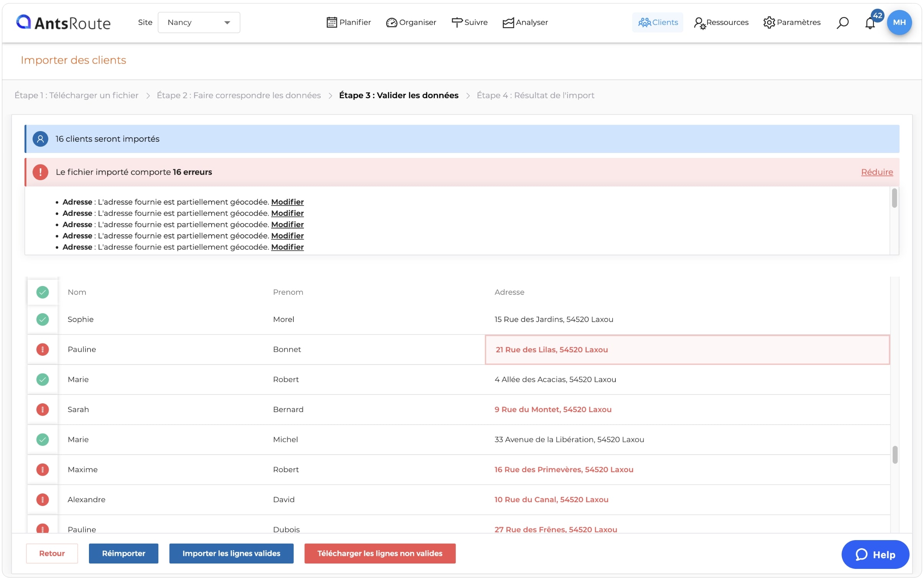Click the Réimporter button
924x580 pixels.
[x=123, y=553]
